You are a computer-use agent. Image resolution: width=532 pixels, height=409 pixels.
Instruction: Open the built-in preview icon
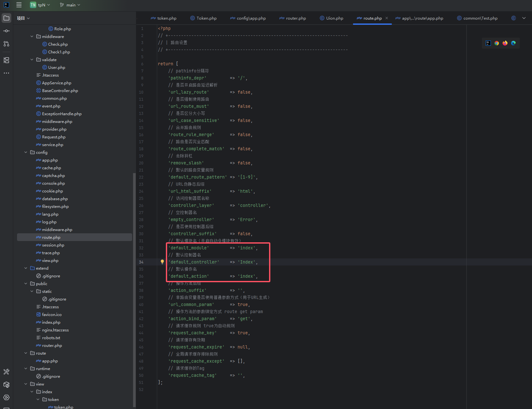(x=488, y=43)
